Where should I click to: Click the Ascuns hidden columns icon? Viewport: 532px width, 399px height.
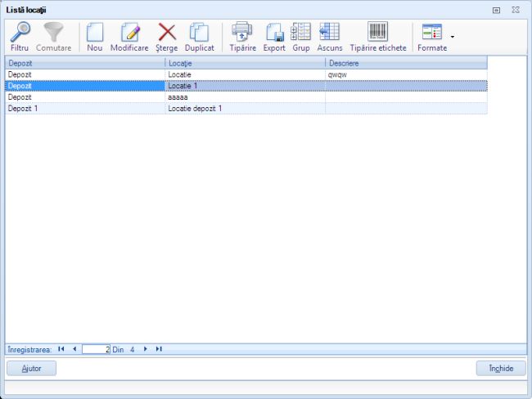[329, 37]
